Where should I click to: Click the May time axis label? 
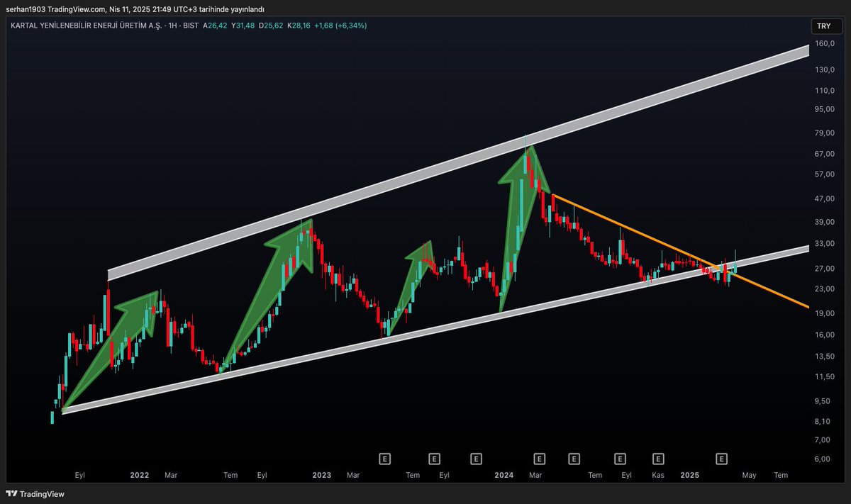click(x=750, y=475)
